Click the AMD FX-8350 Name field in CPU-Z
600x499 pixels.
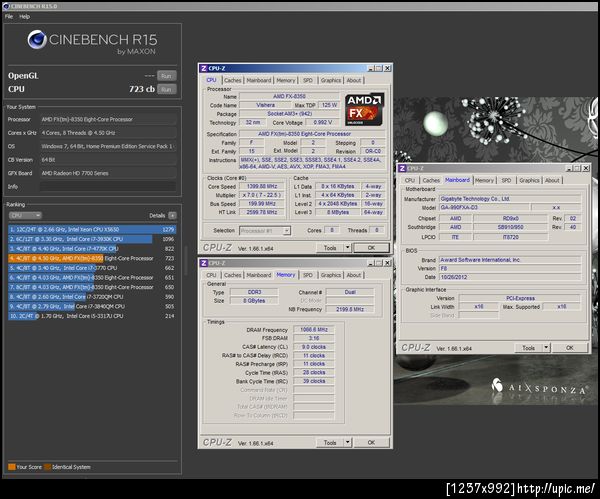point(289,96)
